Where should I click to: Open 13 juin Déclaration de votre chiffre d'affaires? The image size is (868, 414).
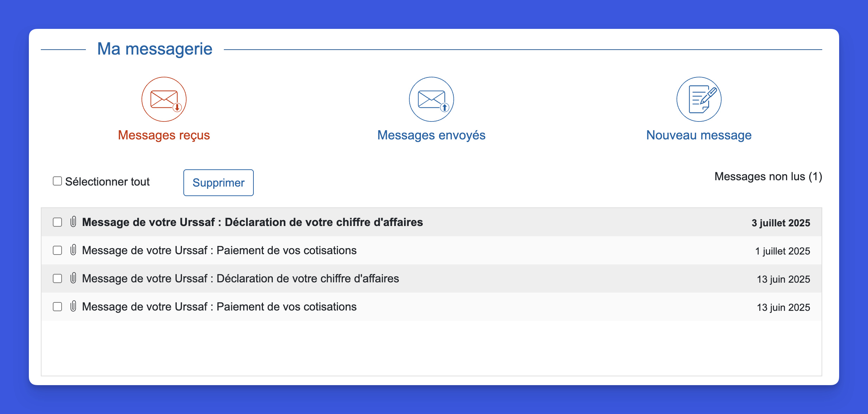pyautogui.click(x=240, y=278)
